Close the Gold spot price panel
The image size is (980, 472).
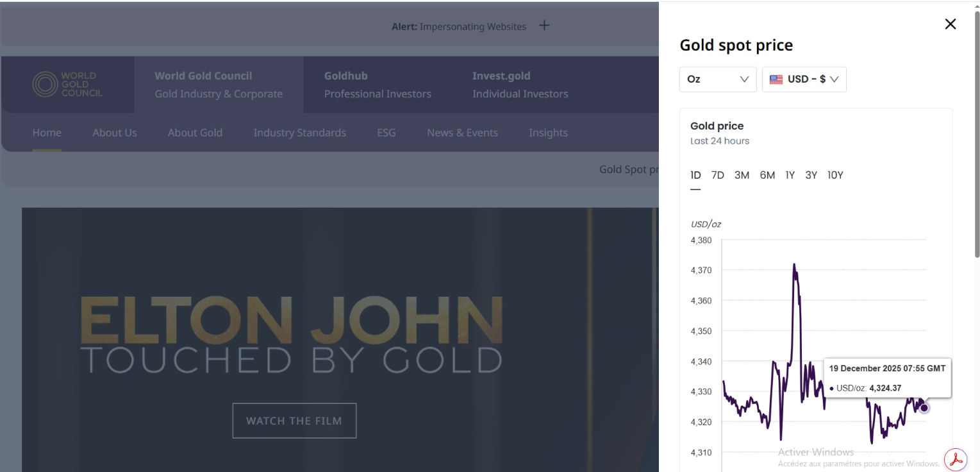pyautogui.click(x=950, y=24)
